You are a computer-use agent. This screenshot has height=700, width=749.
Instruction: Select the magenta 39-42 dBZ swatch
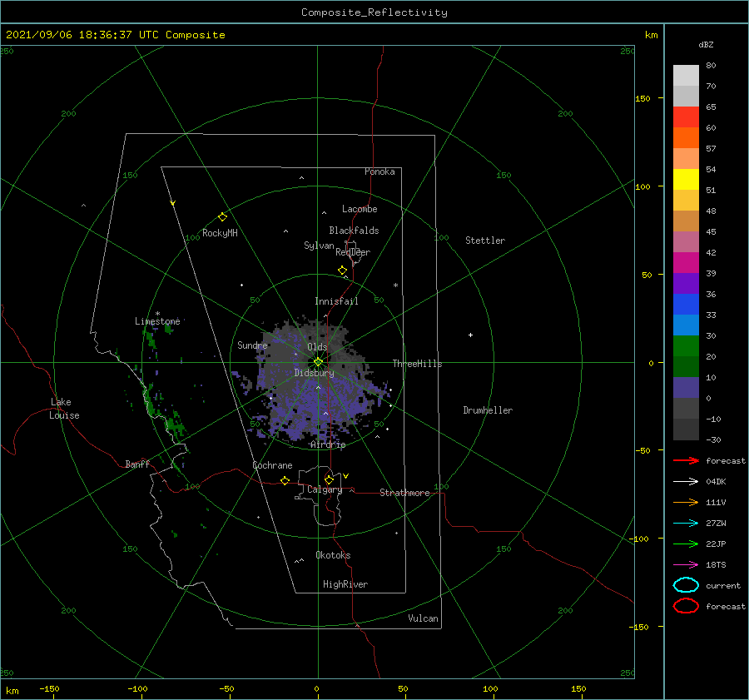pos(686,262)
